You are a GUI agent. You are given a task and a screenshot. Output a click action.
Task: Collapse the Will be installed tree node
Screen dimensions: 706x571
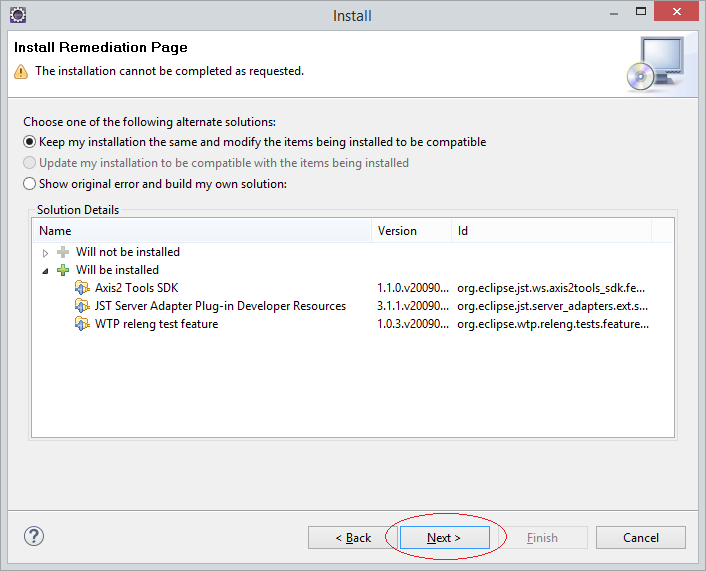click(45, 271)
